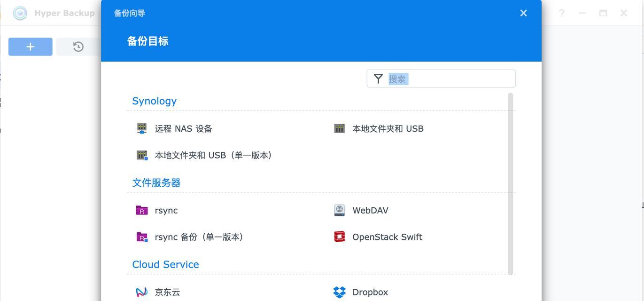This screenshot has height=301, width=644.
Task: Select OpenStack Swift text label
Action: [388, 237]
